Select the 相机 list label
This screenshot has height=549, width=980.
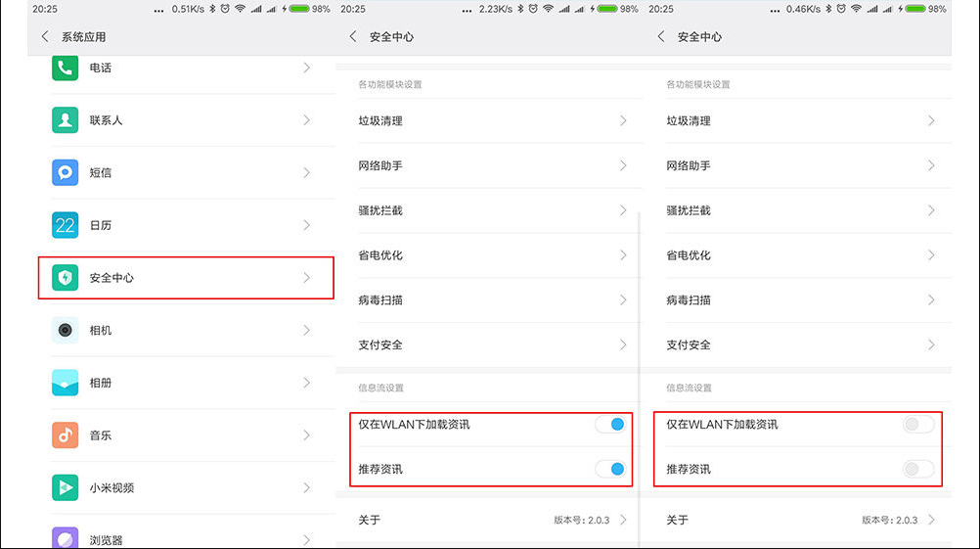click(101, 330)
